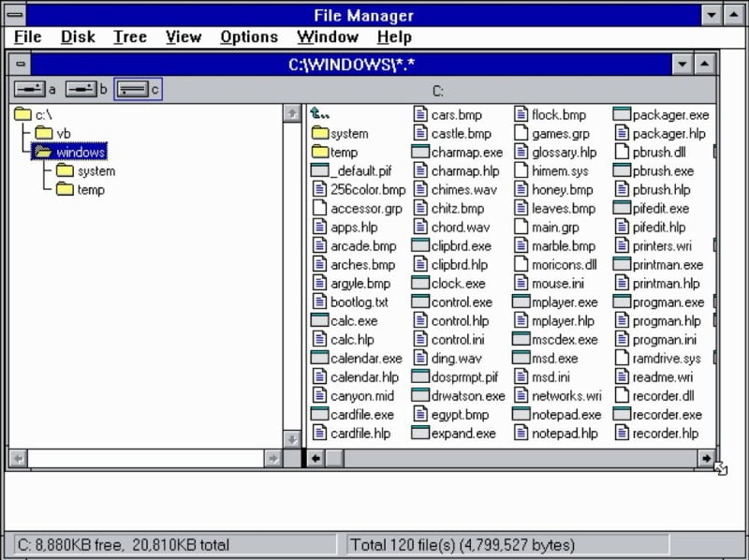Screen dimensions: 749x560
Task: Select the temp subfolder in tree
Action: [65, 189]
